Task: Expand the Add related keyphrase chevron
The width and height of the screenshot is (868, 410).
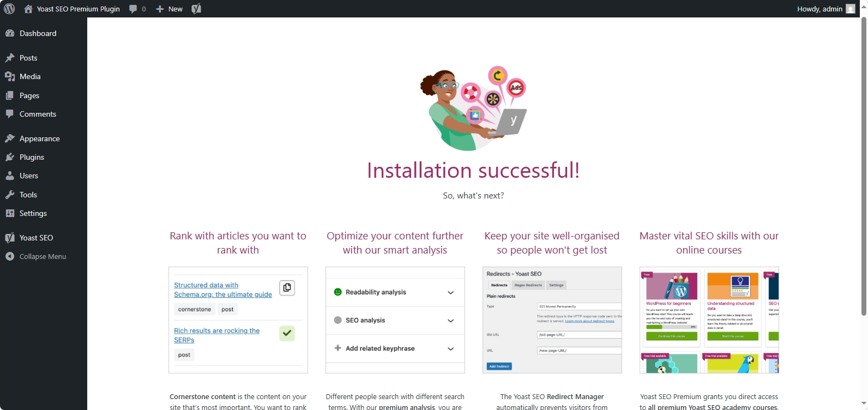Action: (450, 349)
